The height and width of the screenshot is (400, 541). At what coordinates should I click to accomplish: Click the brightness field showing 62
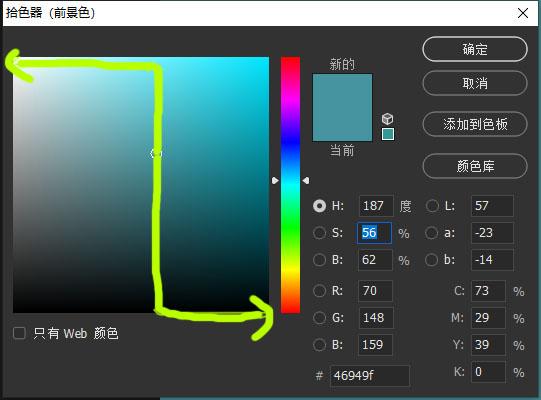pos(375,260)
